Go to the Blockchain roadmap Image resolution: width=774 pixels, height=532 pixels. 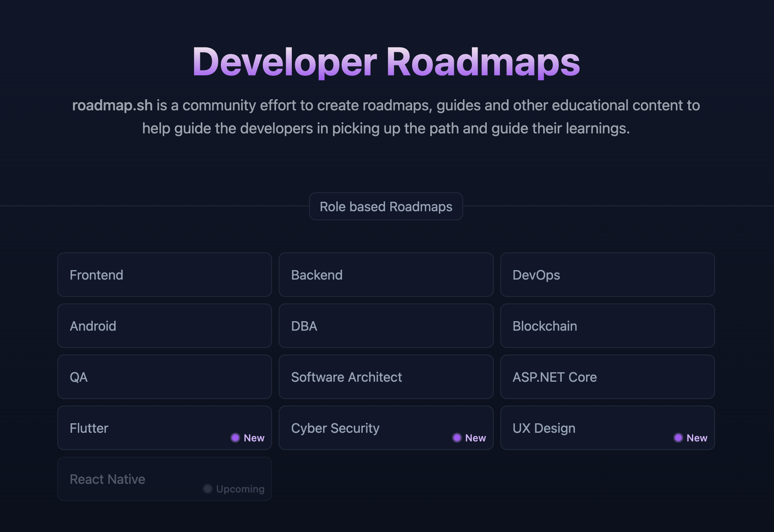607,326
